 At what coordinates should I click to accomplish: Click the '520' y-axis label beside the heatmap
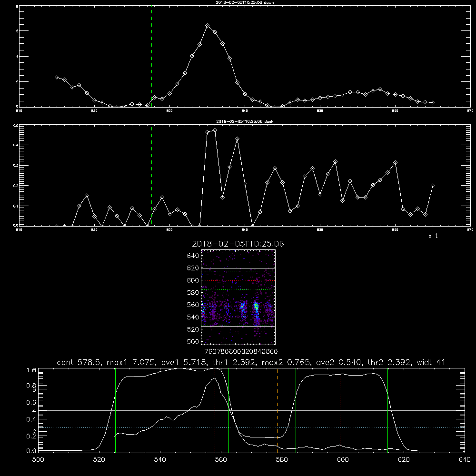193,329
